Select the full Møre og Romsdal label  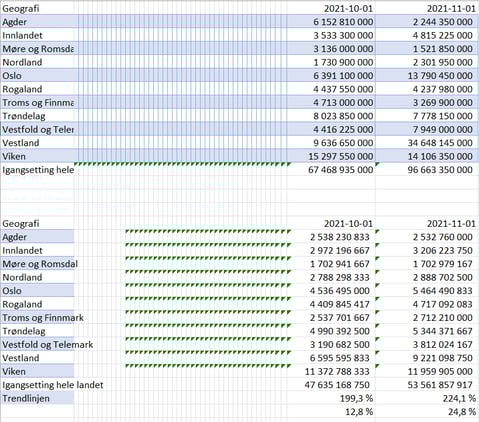click(40, 264)
